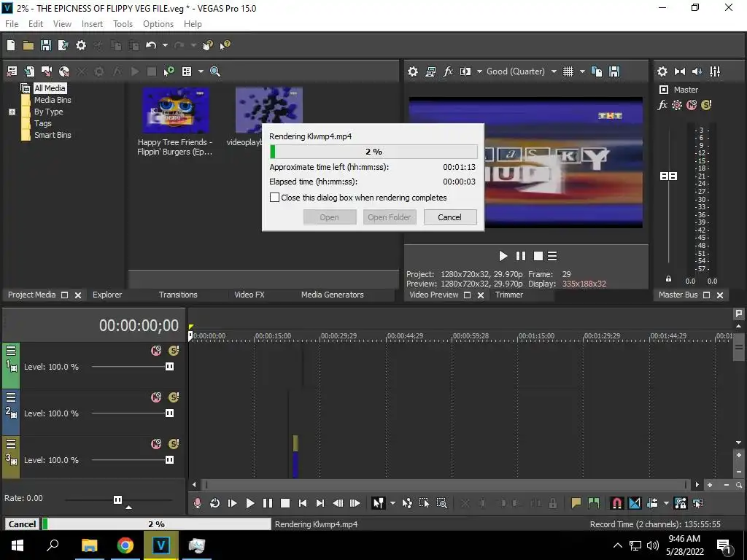Screen dimensions: 747x560
Task: Open the Tools menu
Action: pyautogui.click(x=123, y=24)
